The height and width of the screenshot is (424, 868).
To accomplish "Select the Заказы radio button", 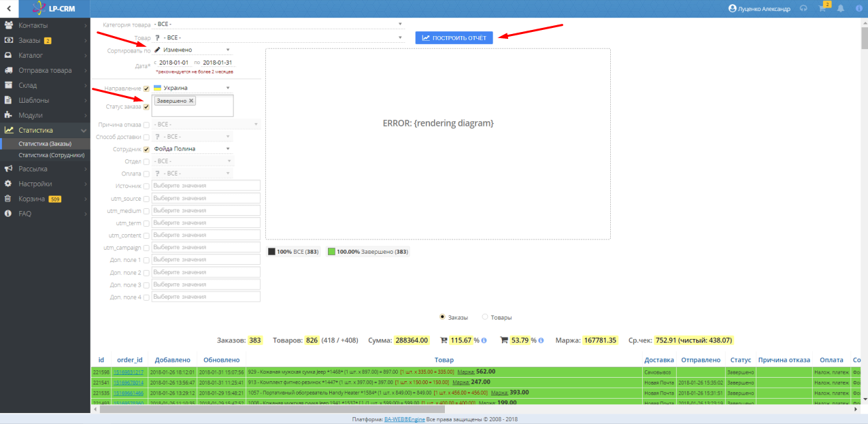I will click(x=443, y=316).
